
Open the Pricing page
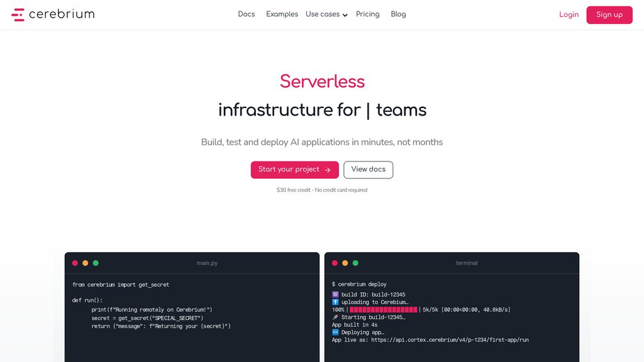367,14
